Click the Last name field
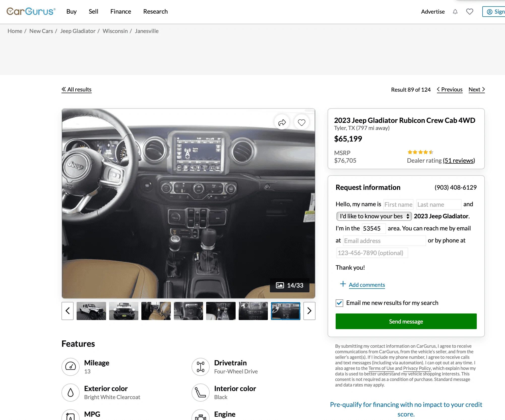The width and height of the screenshot is (505, 420). coord(439,204)
